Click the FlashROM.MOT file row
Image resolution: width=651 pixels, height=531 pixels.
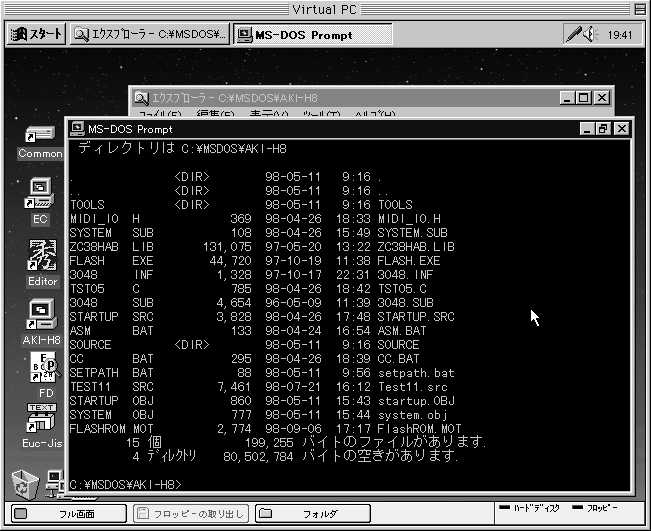pyautogui.click(x=265, y=428)
